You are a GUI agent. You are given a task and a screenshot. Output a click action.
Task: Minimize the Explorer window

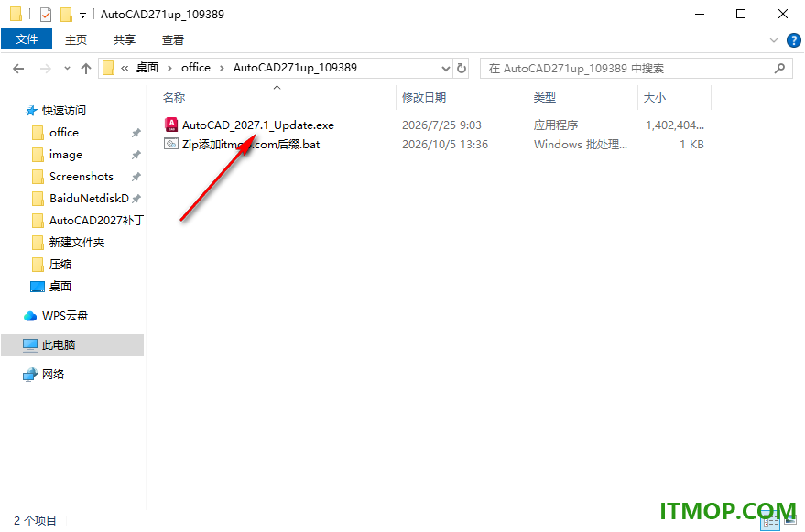tap(699, 15)
